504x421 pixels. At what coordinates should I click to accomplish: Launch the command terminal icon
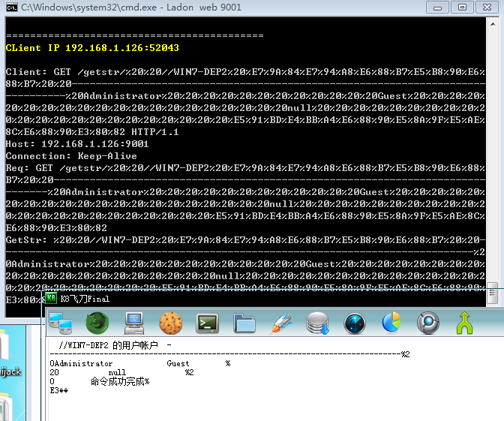[x=207, y=323]
